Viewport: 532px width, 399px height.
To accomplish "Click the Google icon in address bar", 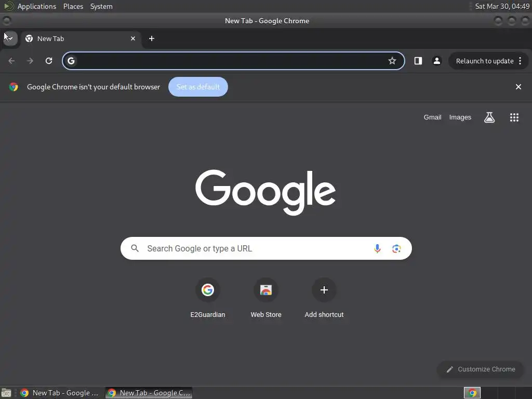I will [x=71, y=61].
